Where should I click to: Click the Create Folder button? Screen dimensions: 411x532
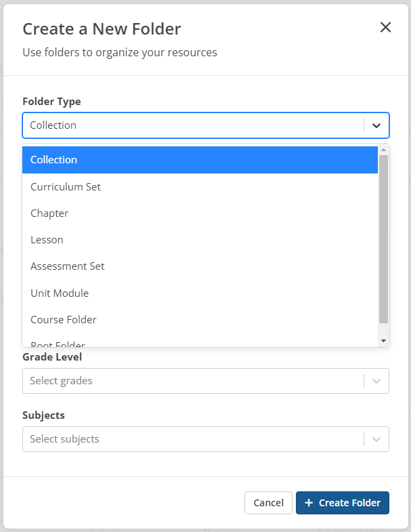tap(343, 503)
